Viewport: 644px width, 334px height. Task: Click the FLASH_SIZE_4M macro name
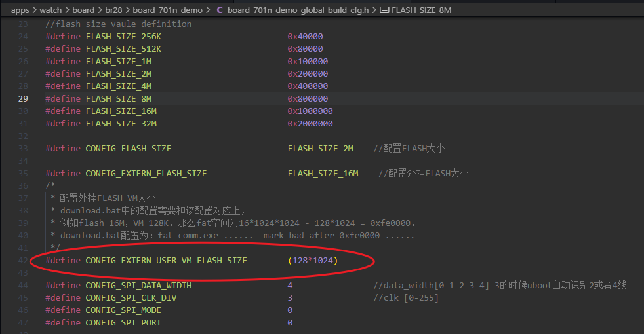118,86
